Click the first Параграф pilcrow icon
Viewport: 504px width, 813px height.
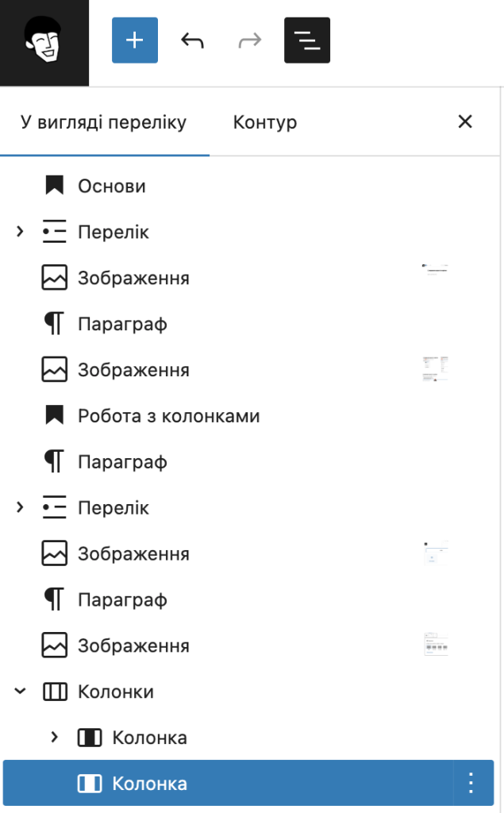point(55,324)
